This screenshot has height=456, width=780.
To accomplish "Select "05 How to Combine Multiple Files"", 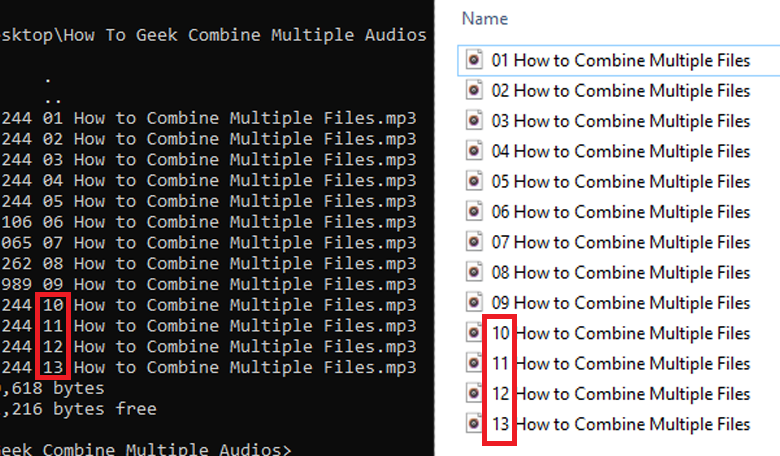I will pos(620,182).
